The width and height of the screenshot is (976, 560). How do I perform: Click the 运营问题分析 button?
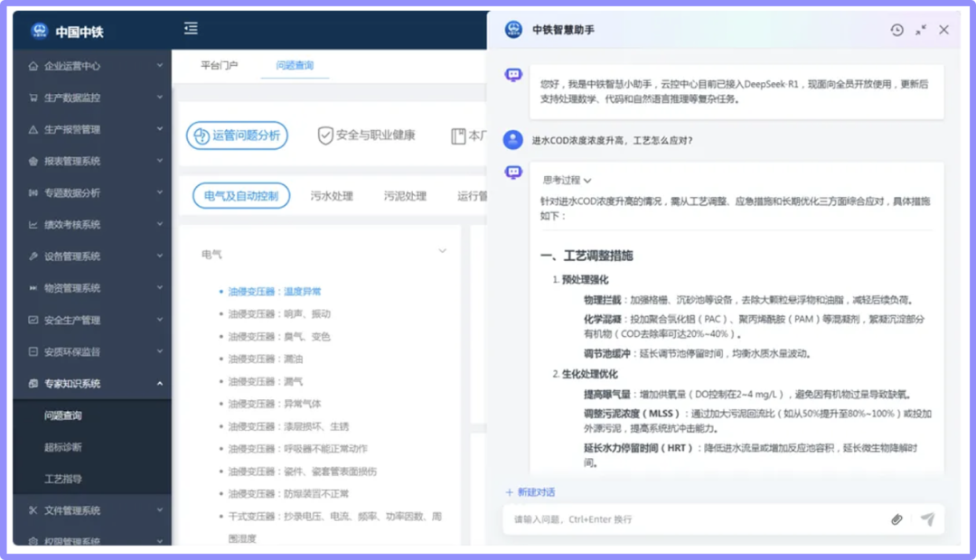[x=237, y=135]
